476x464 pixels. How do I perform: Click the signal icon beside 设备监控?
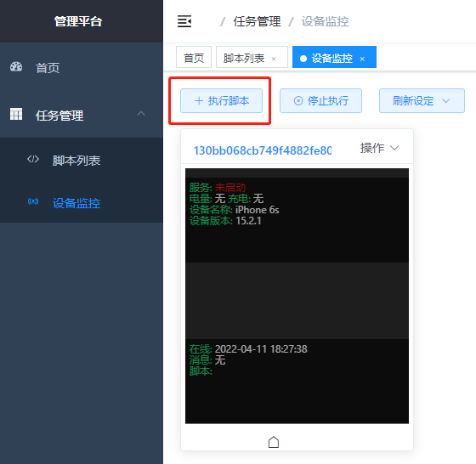(33, 201)
